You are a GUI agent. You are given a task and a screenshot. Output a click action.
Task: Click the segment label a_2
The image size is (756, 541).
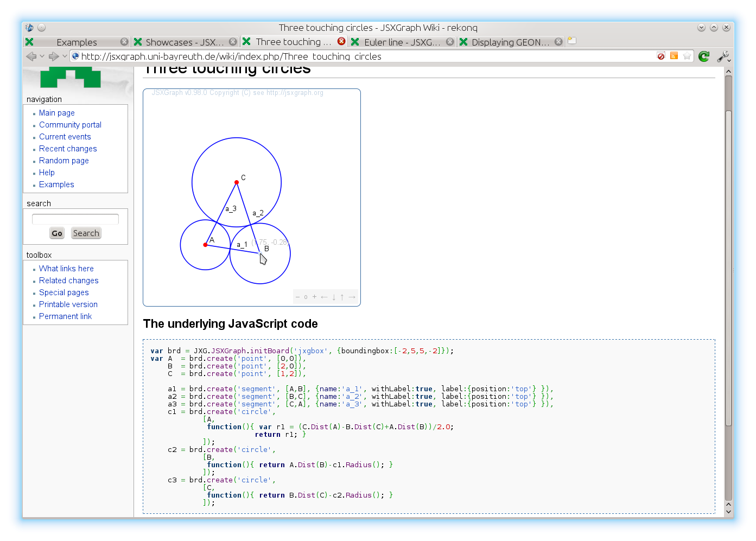258,213
